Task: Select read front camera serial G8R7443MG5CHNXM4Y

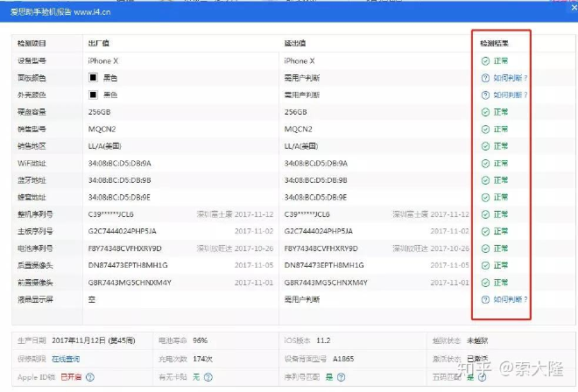Action: 326,283
